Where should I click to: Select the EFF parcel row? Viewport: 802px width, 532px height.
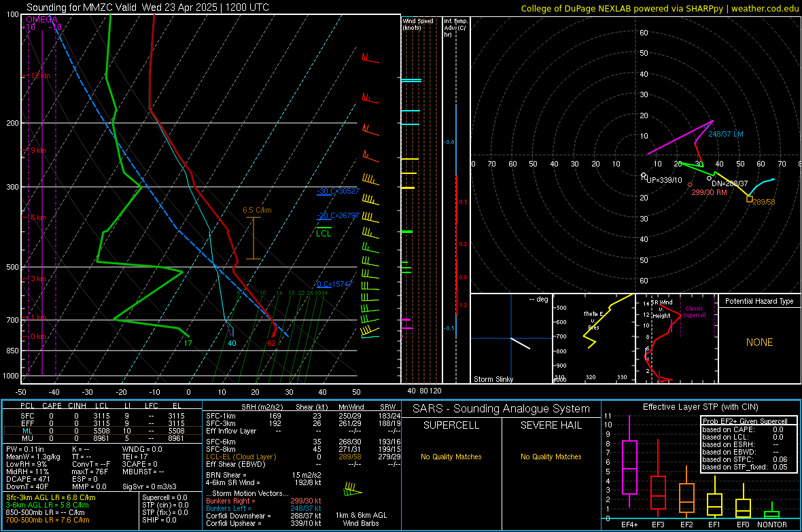point(103,423)
